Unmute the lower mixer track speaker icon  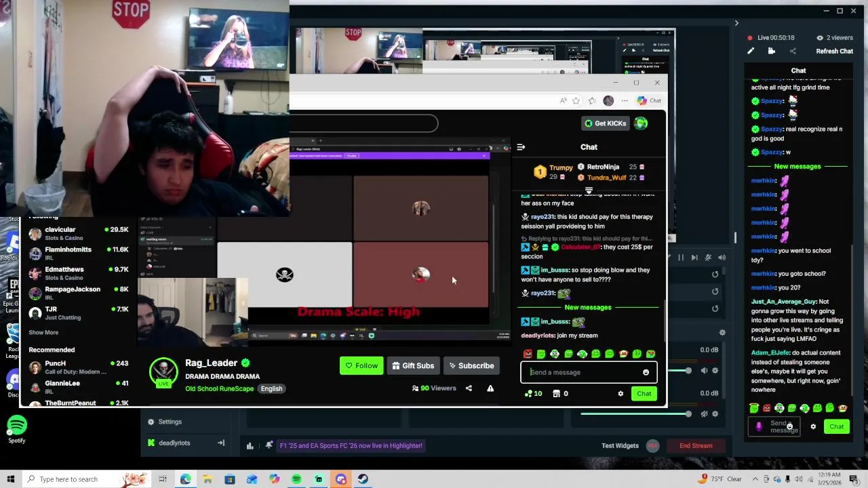point(705,413)
